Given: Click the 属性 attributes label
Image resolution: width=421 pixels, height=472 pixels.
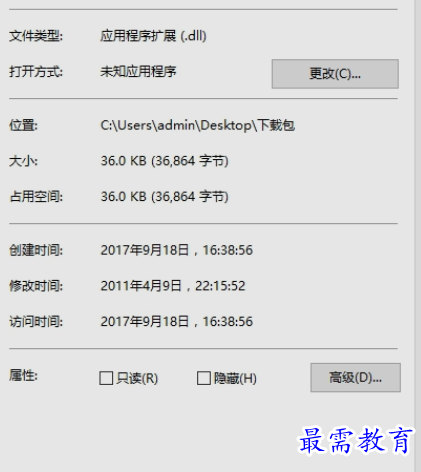Looking at the screenshot, I should [23, 375].
